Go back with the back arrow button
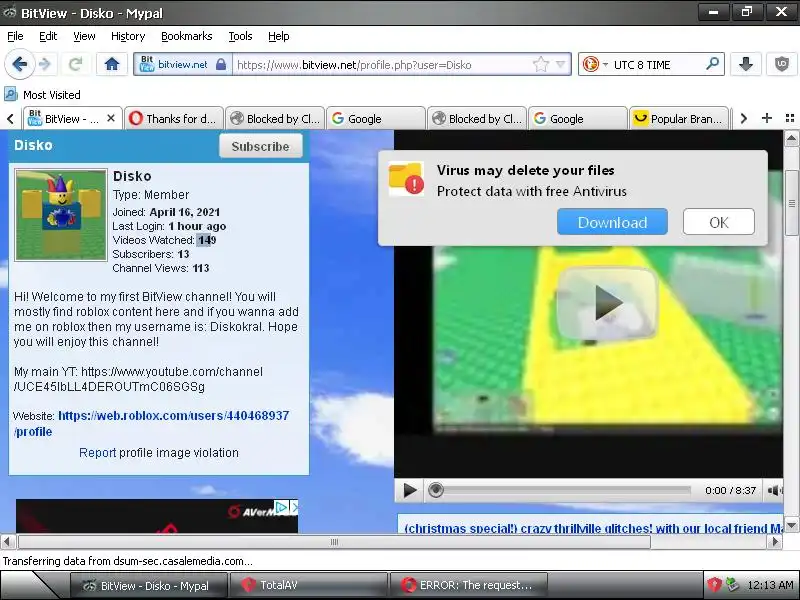The width and height of the screenshot is (800, 600). point(19,64)
